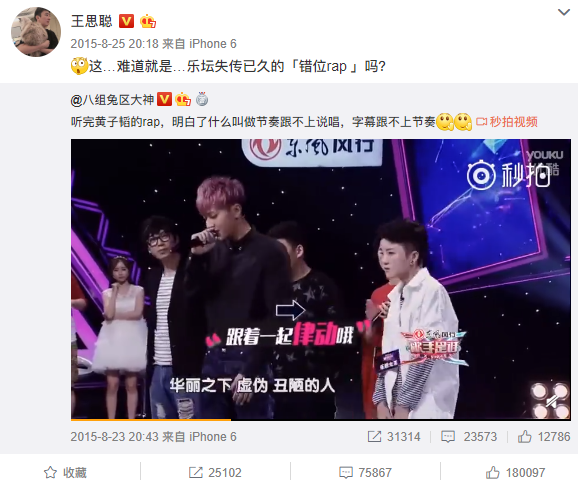The width and height of the screenshot is (578, 480).
Task: Open the @八组兔区大神 profile link
Action: coord(112,100)
